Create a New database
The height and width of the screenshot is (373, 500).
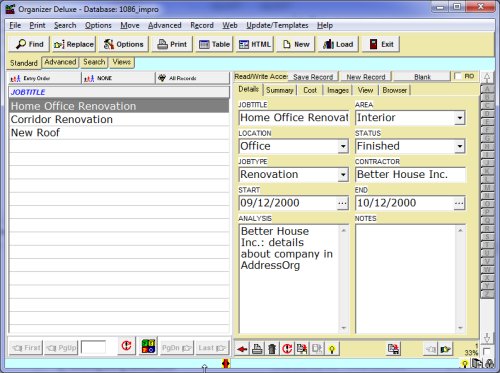[296, 44]
